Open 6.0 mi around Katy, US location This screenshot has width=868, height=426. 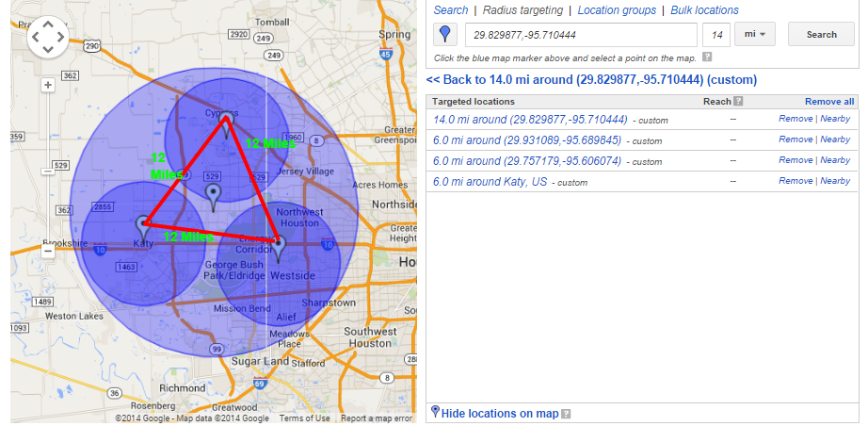pyautogui.click(x=490, y=181)
